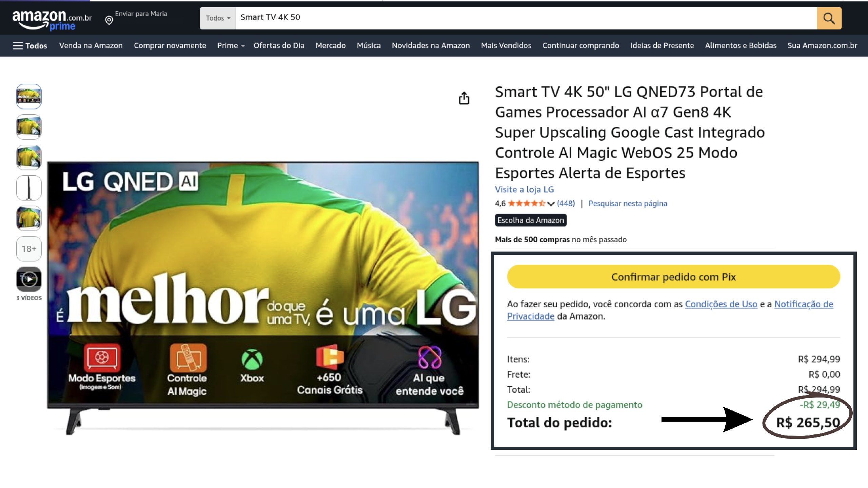
Task: Open the Todos search category dropdown
Action: 218,18
